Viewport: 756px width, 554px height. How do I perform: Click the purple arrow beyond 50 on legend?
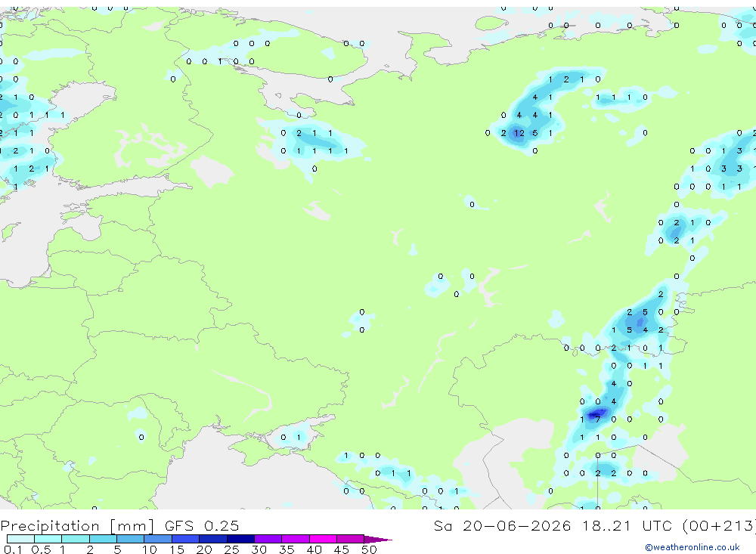click(378, 539)
